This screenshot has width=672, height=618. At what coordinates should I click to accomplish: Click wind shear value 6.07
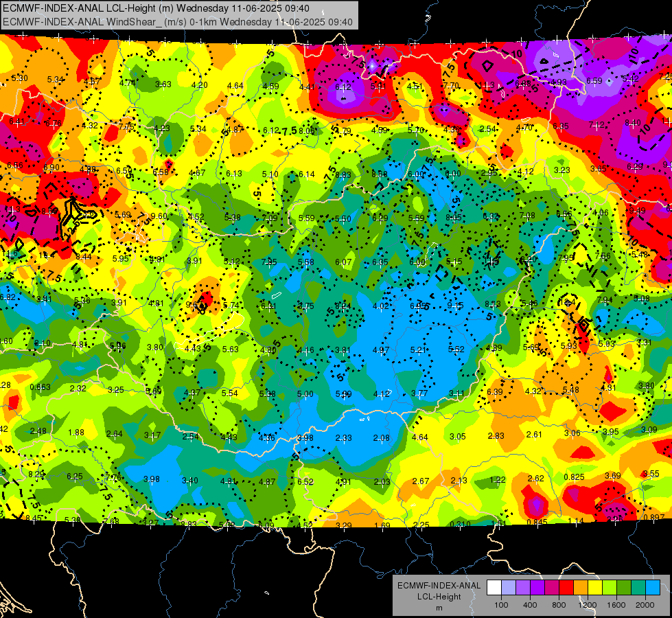pyautogui.click(x=343, y=262)
